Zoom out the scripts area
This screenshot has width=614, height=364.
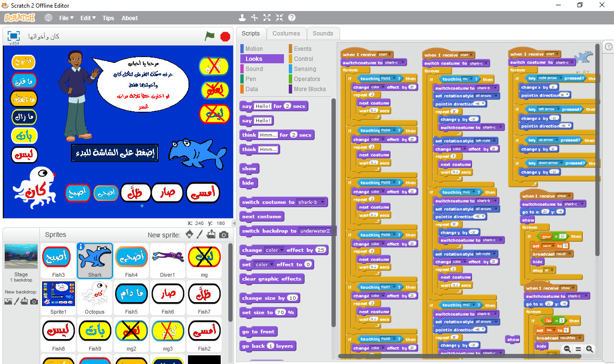567,349
